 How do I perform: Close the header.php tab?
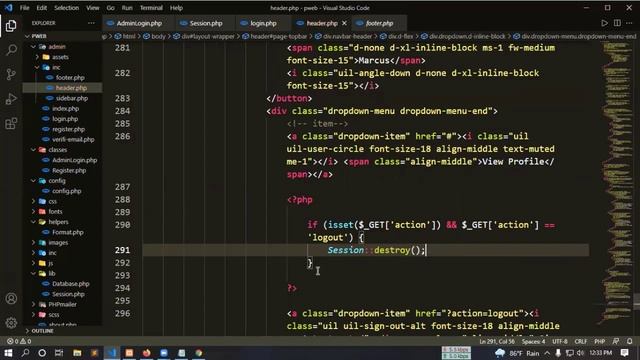pyautogui.click(x=344, y=23)
